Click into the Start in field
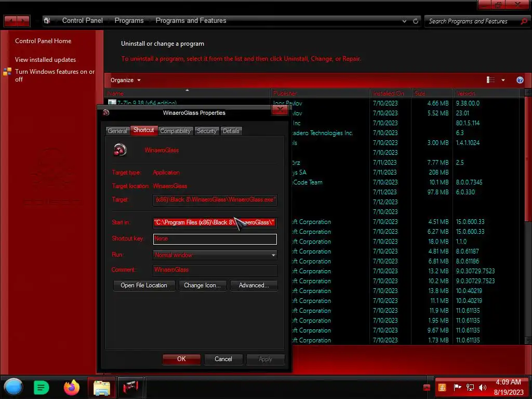Viewport: 532px width, 399px height. tap(215, 222)
